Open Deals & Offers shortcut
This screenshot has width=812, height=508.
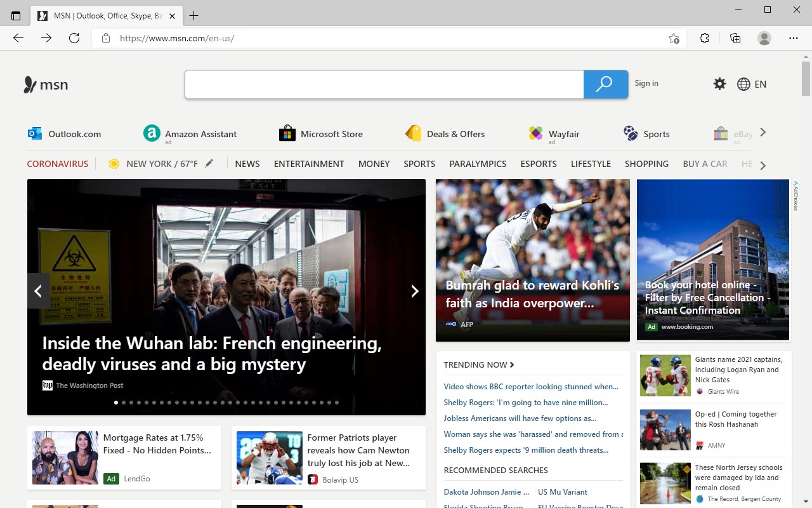445,134
